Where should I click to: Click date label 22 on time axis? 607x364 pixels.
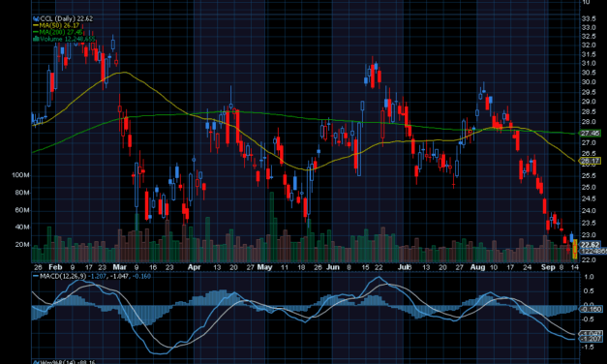pyautogui.click(x=379, y=267)
